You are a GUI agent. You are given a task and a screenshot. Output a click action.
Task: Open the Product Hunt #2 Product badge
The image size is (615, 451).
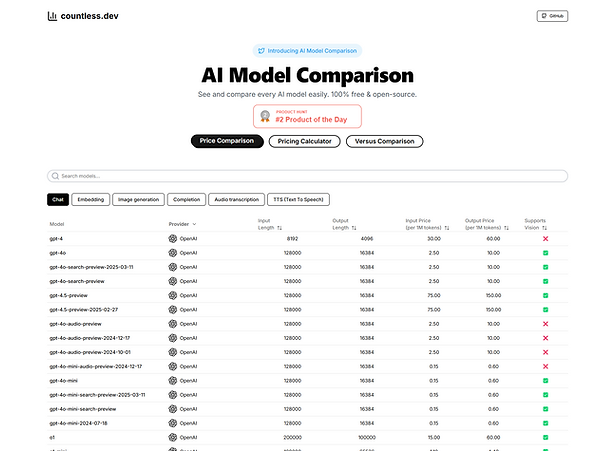(307, 116)
